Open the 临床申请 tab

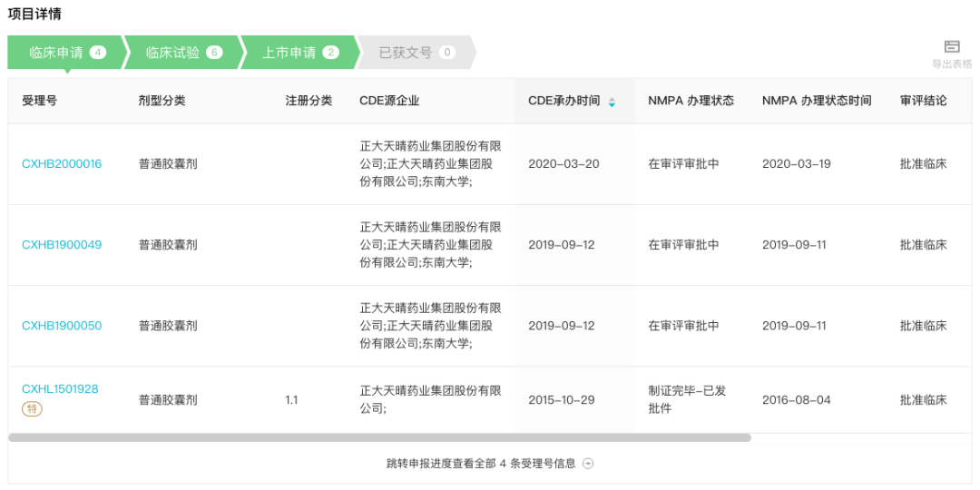coord(67,53)
